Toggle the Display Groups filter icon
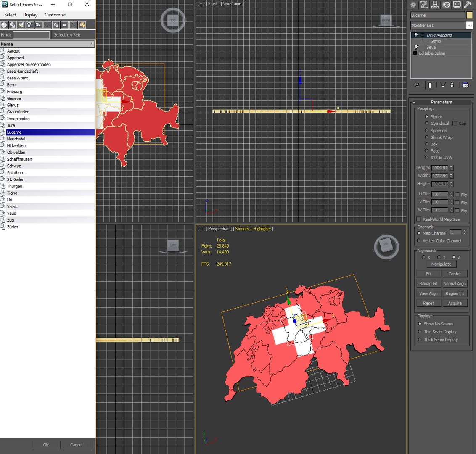476x454 pixels. click(x=56, y=25)
